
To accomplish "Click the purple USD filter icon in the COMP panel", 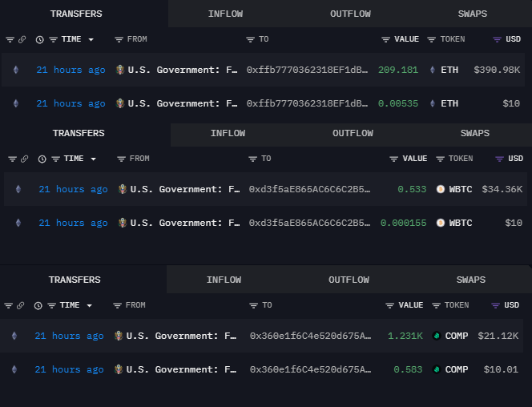I will point(495,306).
